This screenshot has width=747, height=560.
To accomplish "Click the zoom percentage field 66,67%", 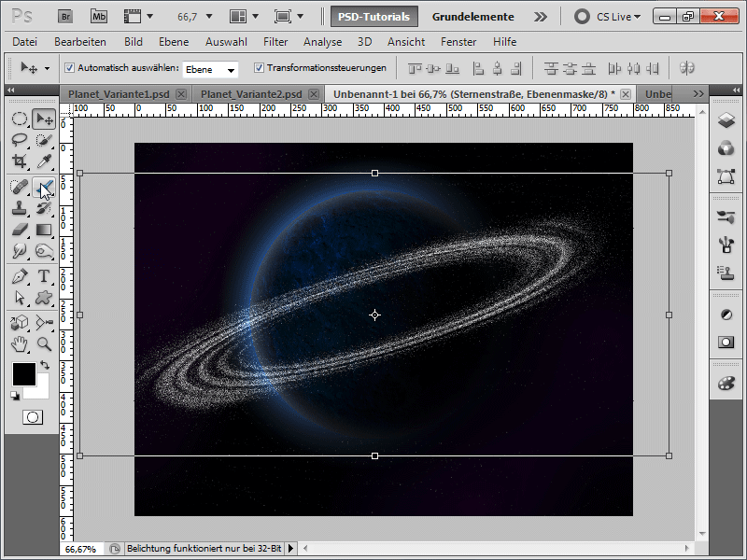I will point(81,549).
